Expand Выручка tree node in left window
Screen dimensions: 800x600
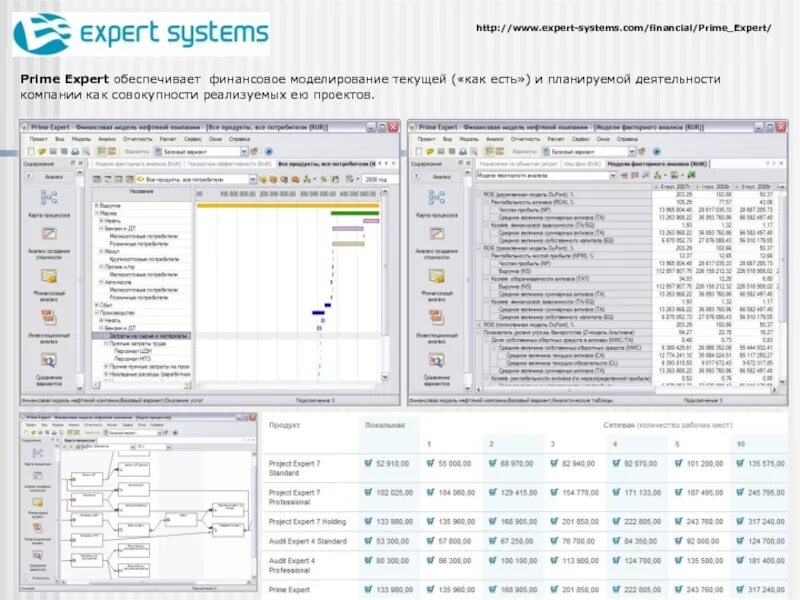[97, 205]
